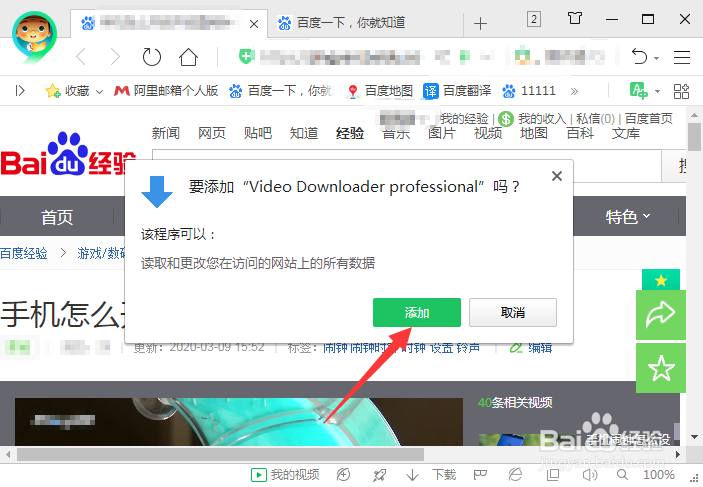703x487 pixels.
Task: Play the article video thumbnail
Action: pos(239,422)
